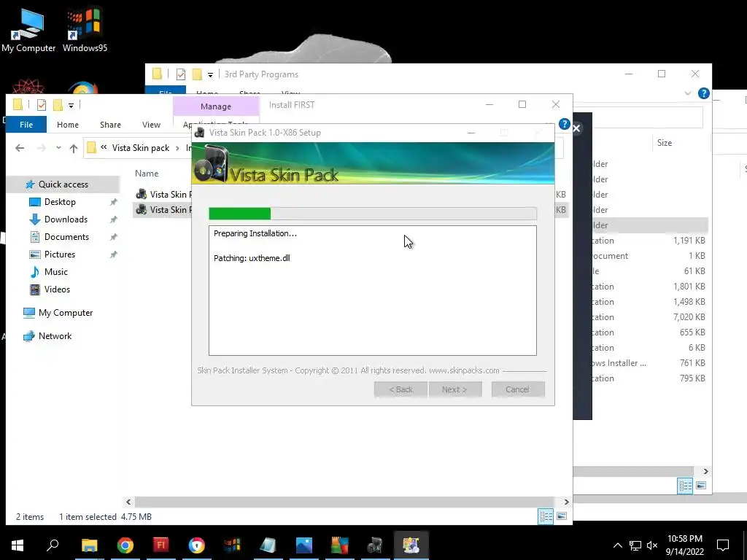
Task: Open the My Computer desktop shortcut
Action: 28,31
